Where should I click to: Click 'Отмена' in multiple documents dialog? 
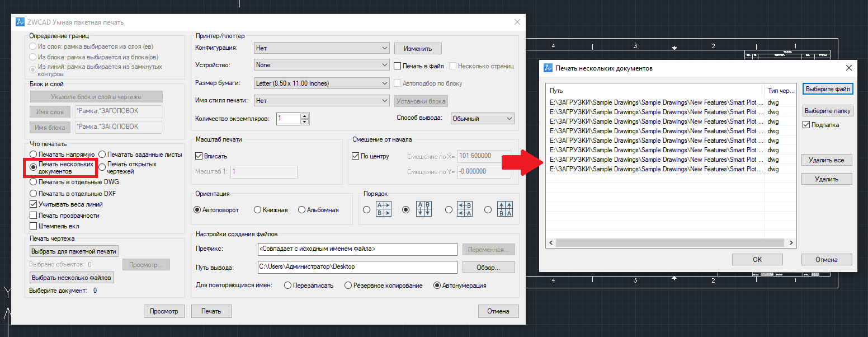coord(827,260)
